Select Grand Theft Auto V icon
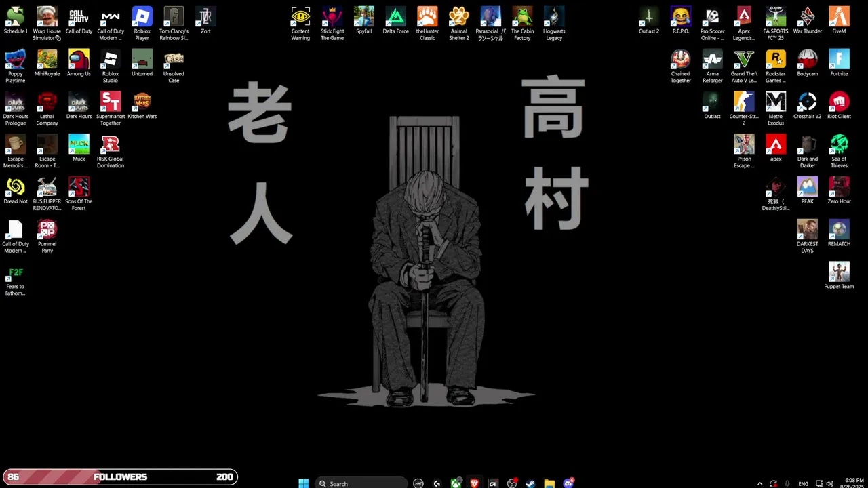 [x=744, y=66]
